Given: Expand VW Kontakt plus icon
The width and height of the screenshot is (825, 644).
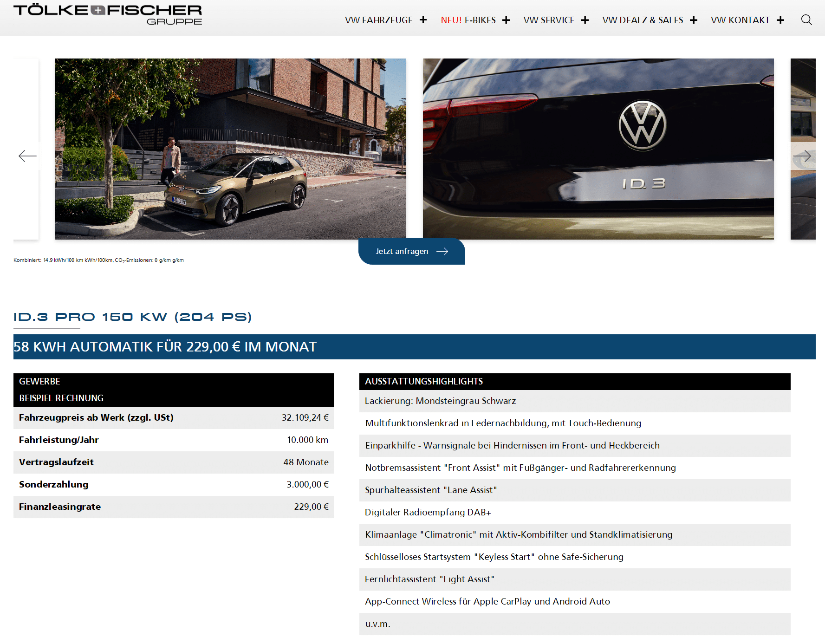Looking at the screenshot, I should 780,20.
